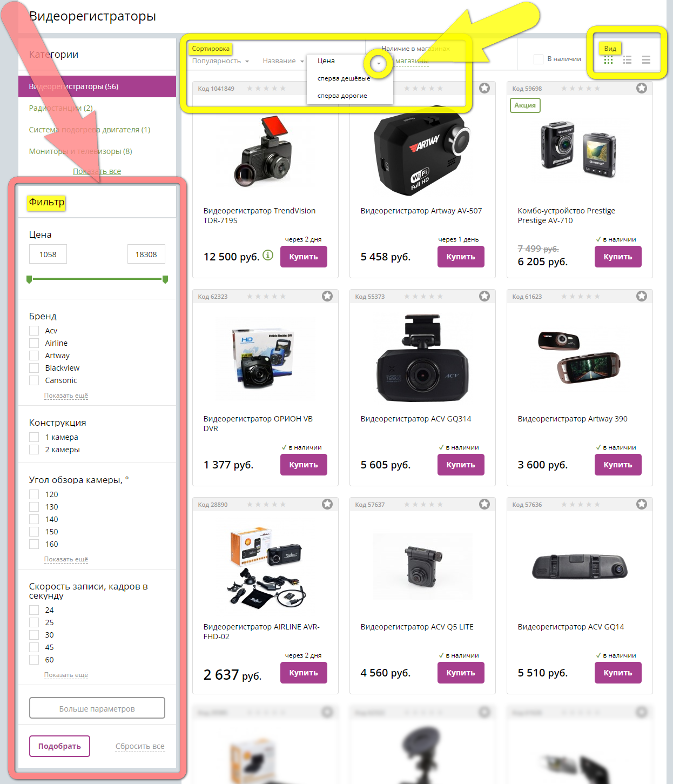Screen dimensions: 673x784
Task: Add Artway AV-507 to favorites star
Action: [x=484, y=88]
